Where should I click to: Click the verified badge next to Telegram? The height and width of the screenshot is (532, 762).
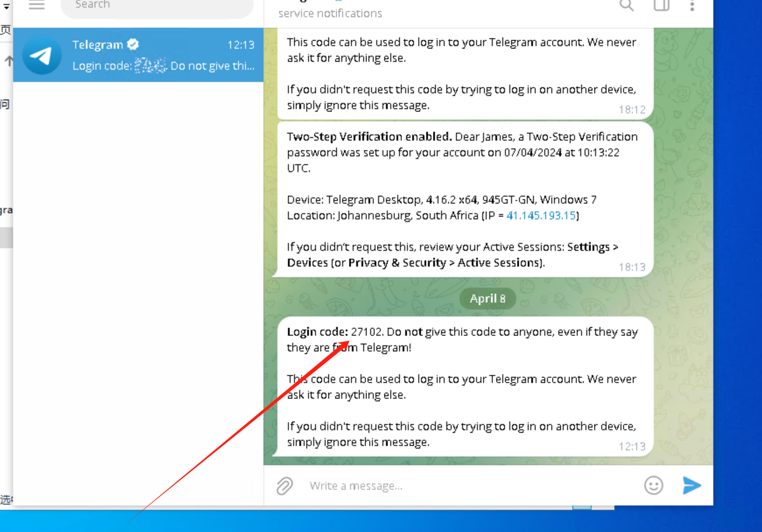133,44
